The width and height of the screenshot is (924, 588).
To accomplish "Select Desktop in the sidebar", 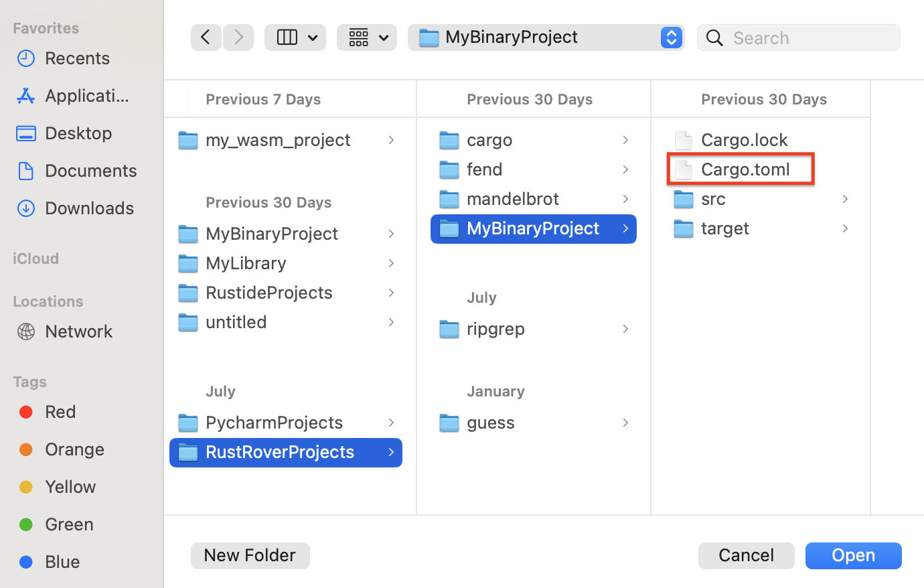I will click(78, 133).
